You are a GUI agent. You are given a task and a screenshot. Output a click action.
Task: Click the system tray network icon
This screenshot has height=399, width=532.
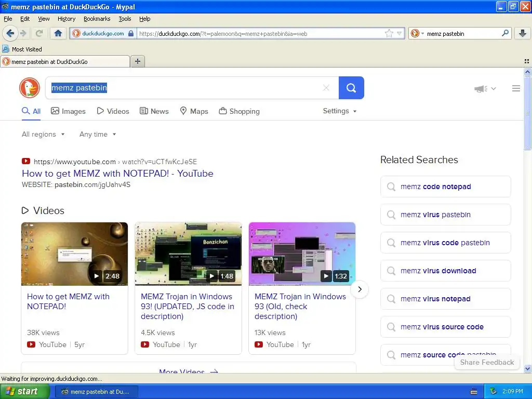coord(494,392)
